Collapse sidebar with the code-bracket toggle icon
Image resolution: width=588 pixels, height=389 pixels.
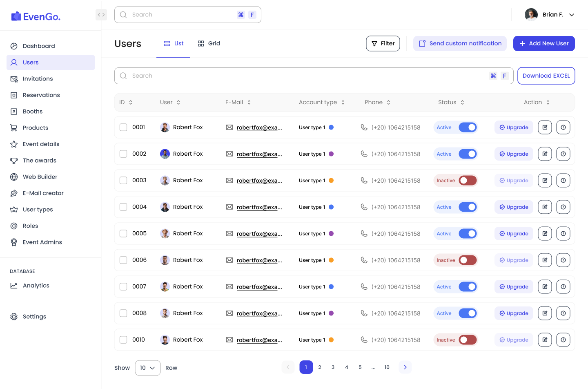point(101,15)
